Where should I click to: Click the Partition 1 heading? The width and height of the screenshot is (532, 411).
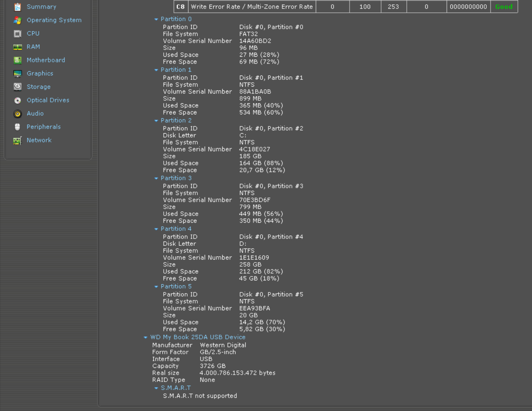(176, 70)
